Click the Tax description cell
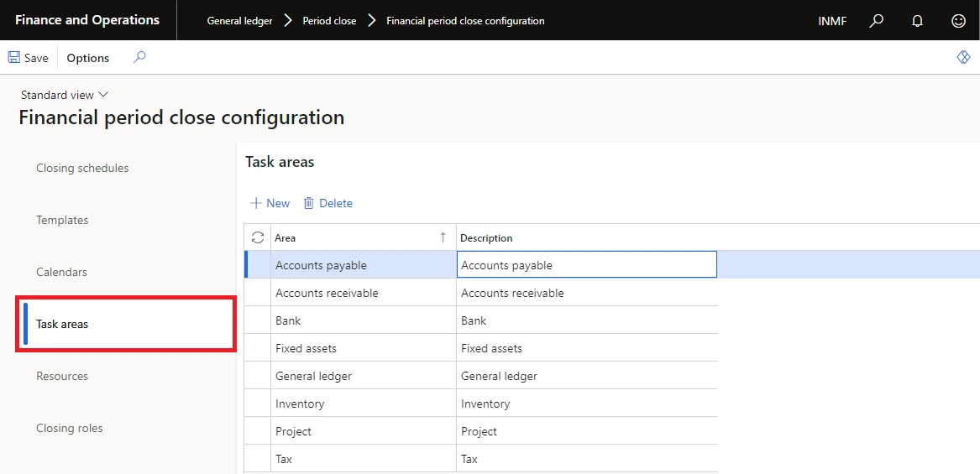 click(x=587, y=458)
